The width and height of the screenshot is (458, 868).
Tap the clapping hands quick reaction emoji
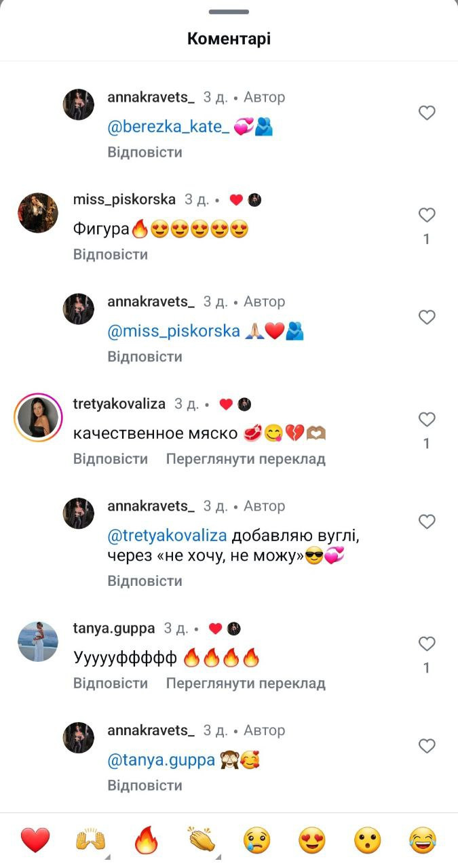click(x=202, y=841)
